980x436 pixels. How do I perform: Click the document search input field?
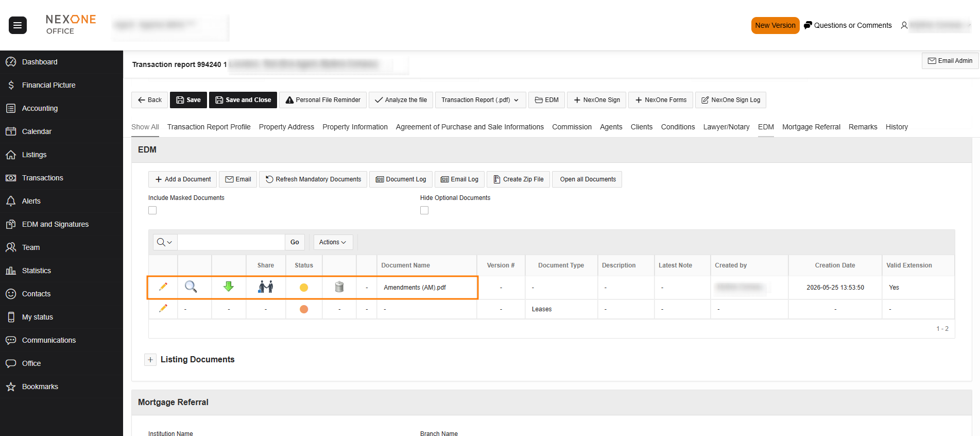(x=231, y=242)
